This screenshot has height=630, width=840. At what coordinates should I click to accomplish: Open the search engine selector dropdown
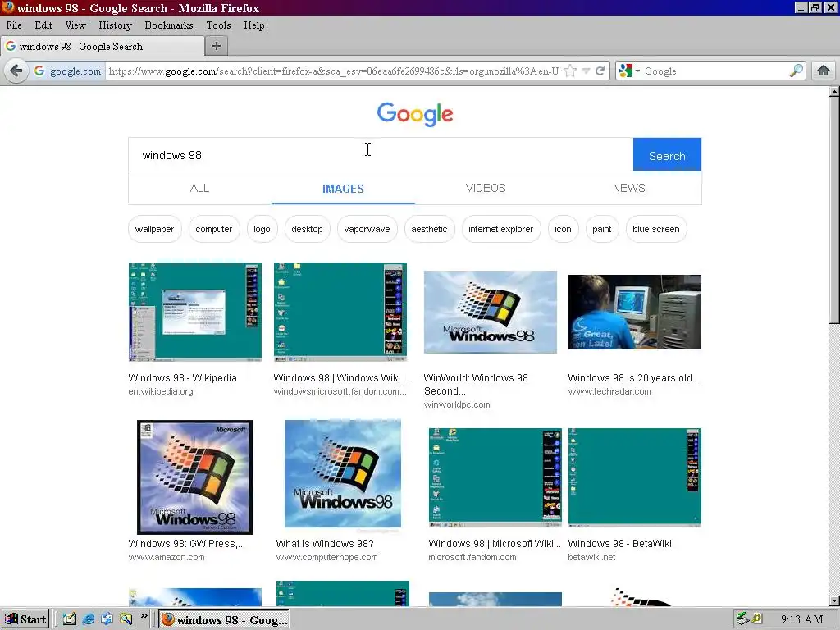point(630,71)
